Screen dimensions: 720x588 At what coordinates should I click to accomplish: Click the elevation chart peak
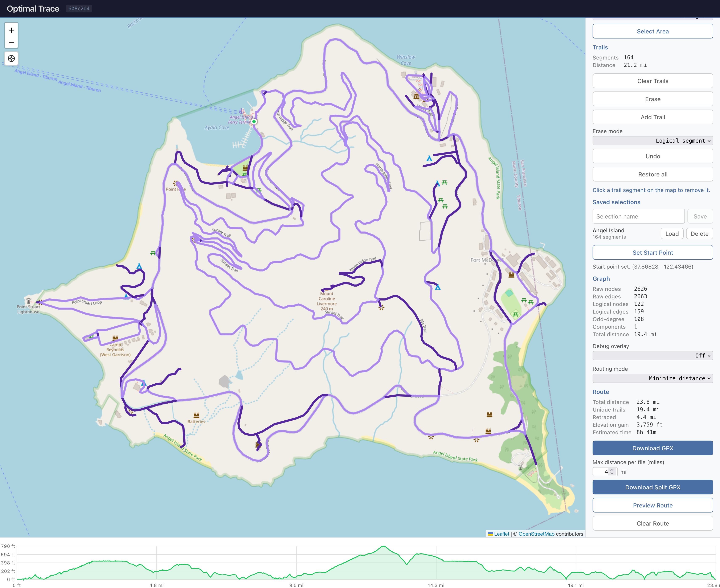[383, 546]
